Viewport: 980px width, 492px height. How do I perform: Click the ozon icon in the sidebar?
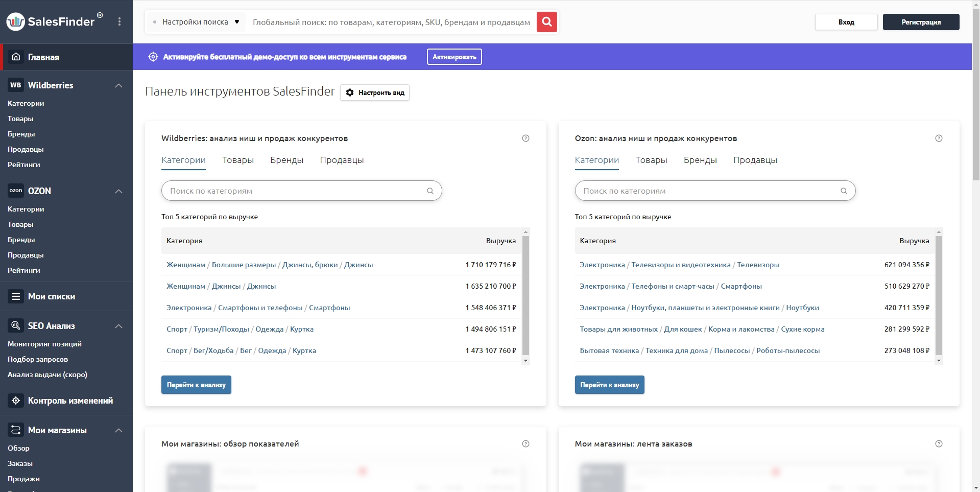16,191
